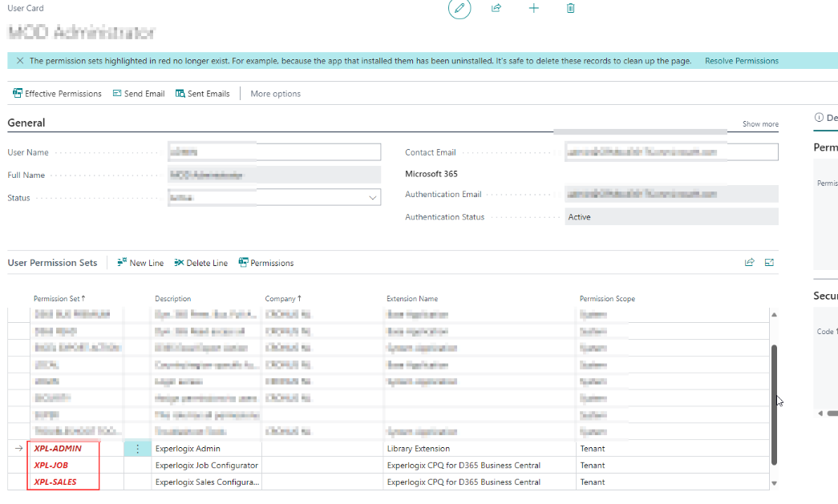Expand permission sets list to full view
This screenshot has width=838, height=504.
(769, 262)
